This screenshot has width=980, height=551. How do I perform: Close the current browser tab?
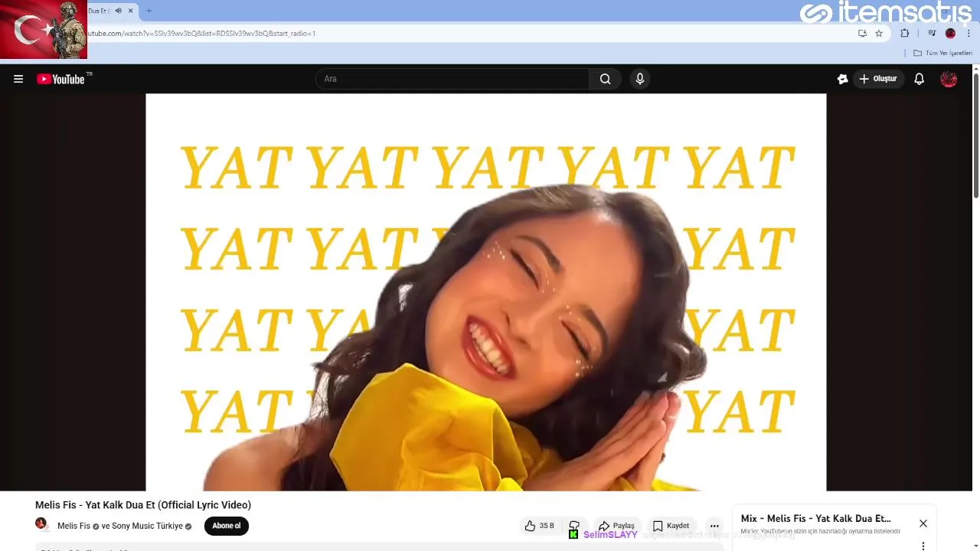point(131,11)
